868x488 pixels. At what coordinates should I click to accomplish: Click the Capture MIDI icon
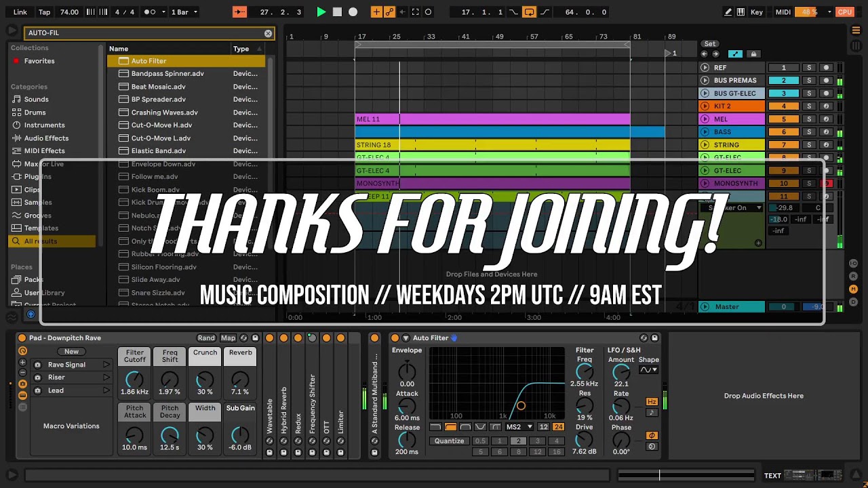(x=415, y=12)
